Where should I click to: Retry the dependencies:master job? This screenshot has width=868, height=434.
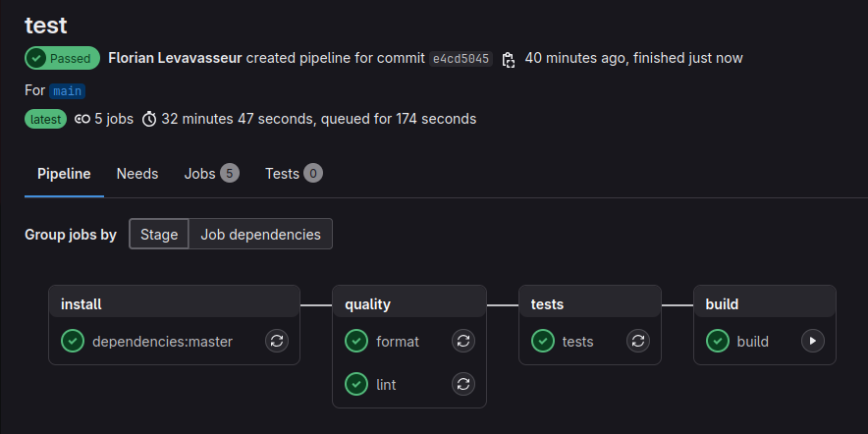(x=277, y=342)
